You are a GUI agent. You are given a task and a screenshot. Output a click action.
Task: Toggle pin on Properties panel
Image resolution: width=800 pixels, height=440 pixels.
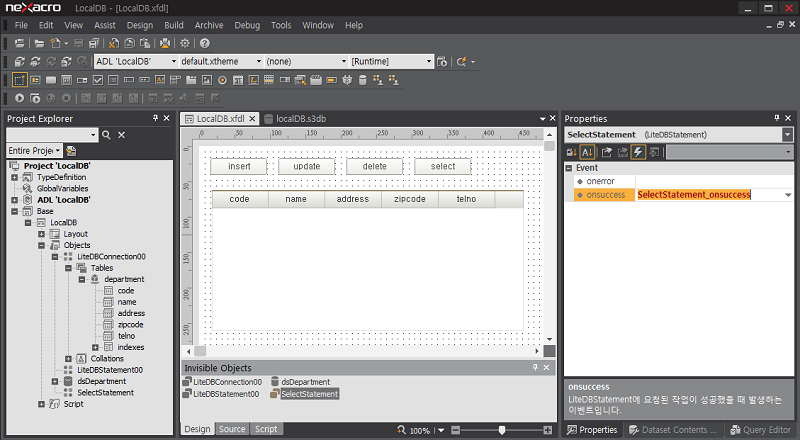click(x=777, y=118)
